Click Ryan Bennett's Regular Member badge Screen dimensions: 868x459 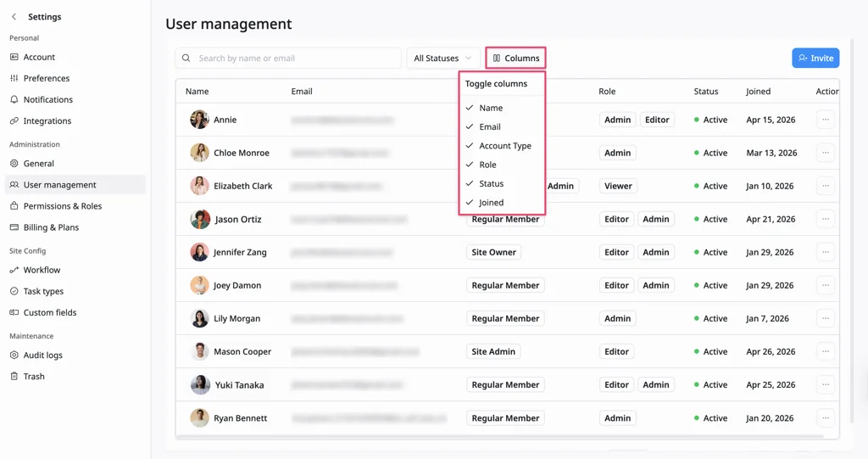[505, 418]
